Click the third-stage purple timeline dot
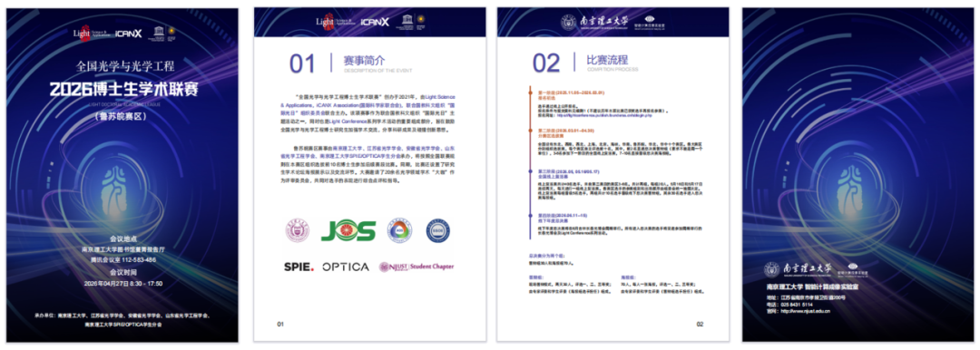980x350 pixels. tap(530, 171)
